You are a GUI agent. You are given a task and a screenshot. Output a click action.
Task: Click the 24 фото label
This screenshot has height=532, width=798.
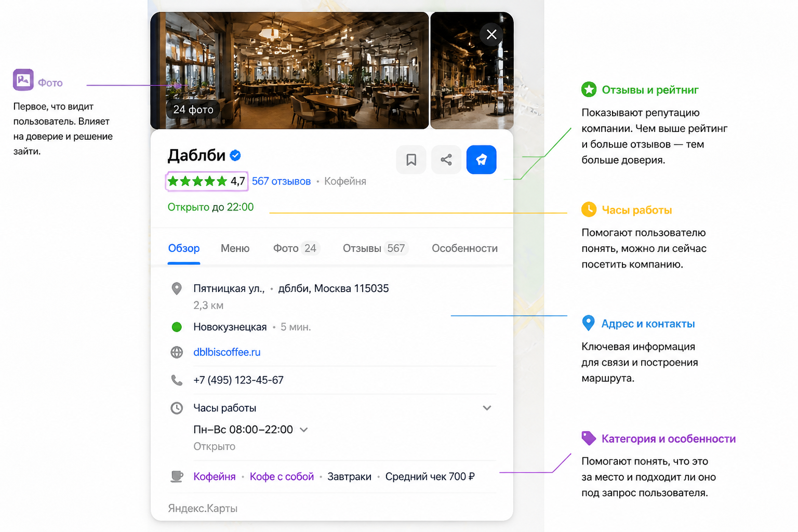(x=193, y=110)
